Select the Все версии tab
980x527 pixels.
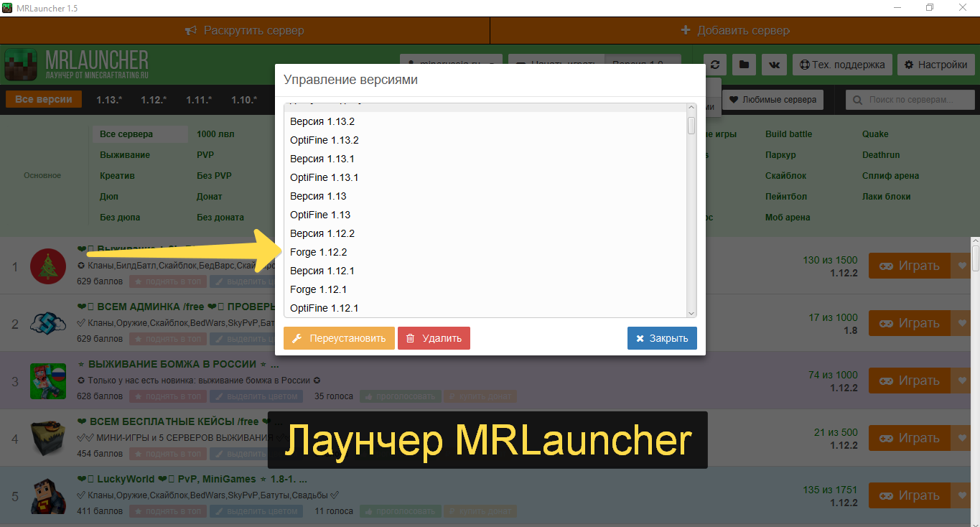tap(43, 99)
